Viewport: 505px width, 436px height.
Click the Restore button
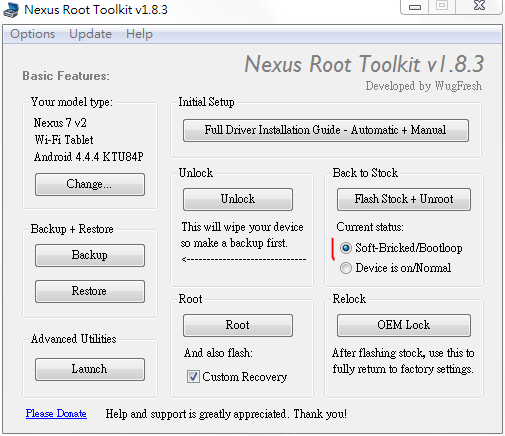point(90,291)
